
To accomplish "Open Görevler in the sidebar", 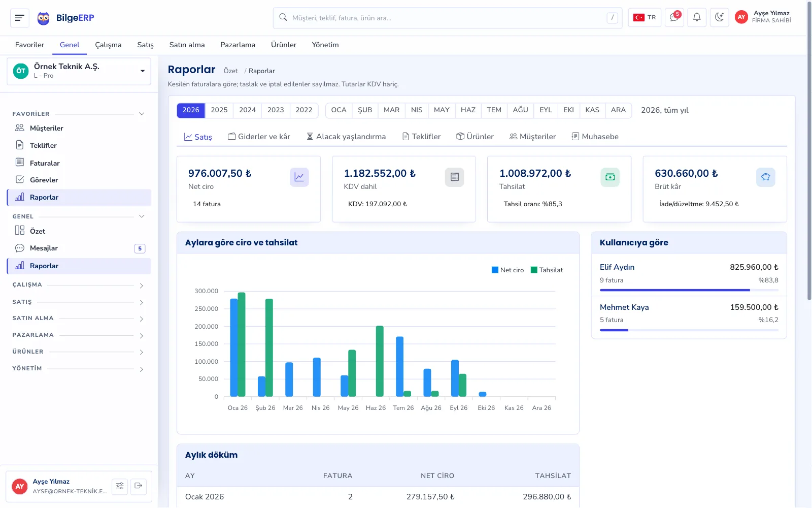I will (x=79, y=180).
